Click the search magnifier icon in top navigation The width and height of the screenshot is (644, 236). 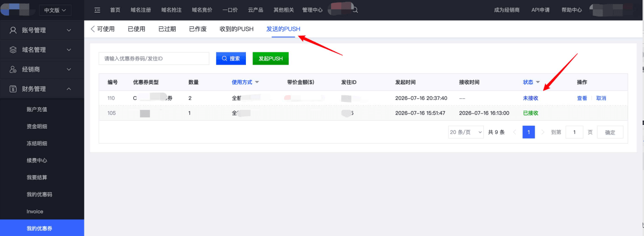355,10
